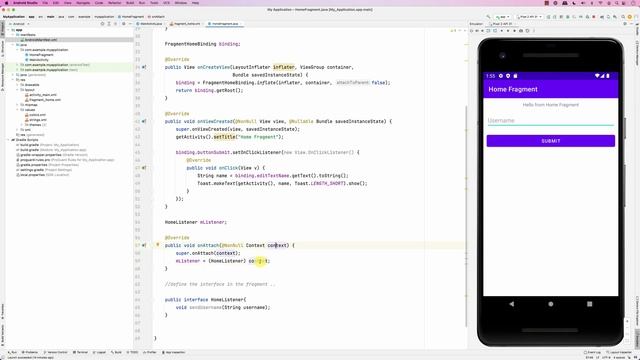
Task: Click App Inspection in bottom bar
Action: [174, 352]
